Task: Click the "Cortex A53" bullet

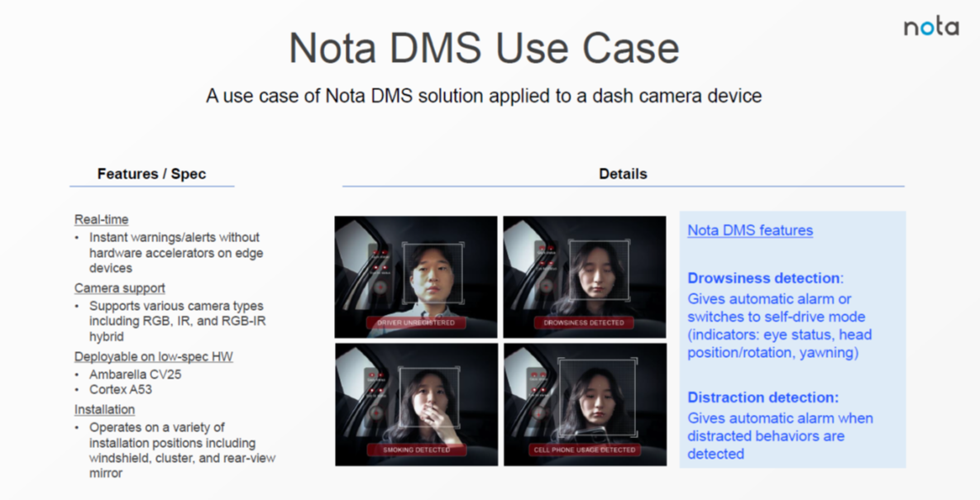Action: click(x=121, y=389)
